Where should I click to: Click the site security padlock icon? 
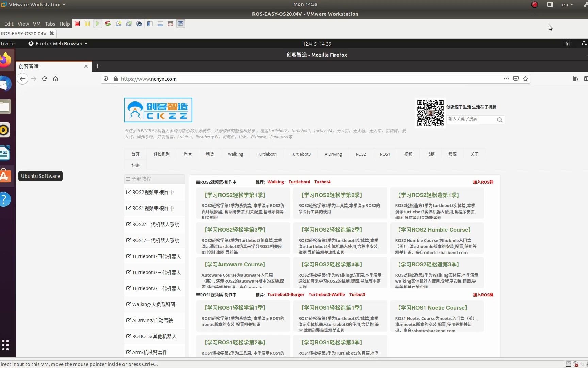coord(116,79)
